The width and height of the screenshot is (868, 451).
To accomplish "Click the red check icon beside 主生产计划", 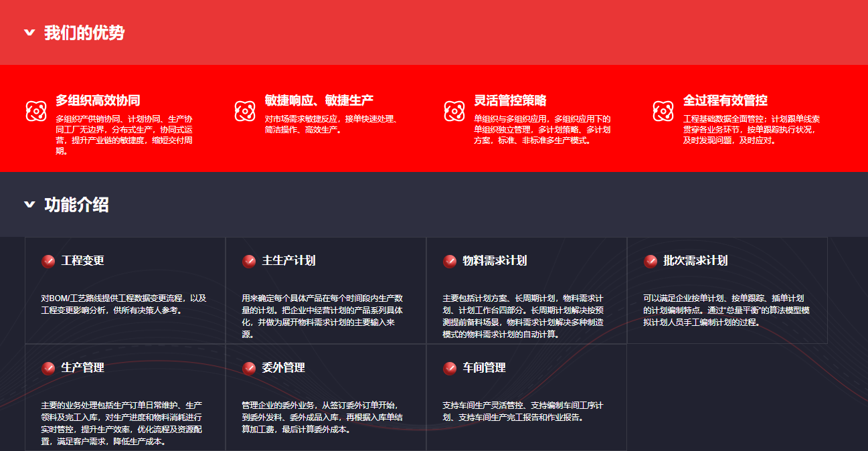I will (x=249, y=261).
